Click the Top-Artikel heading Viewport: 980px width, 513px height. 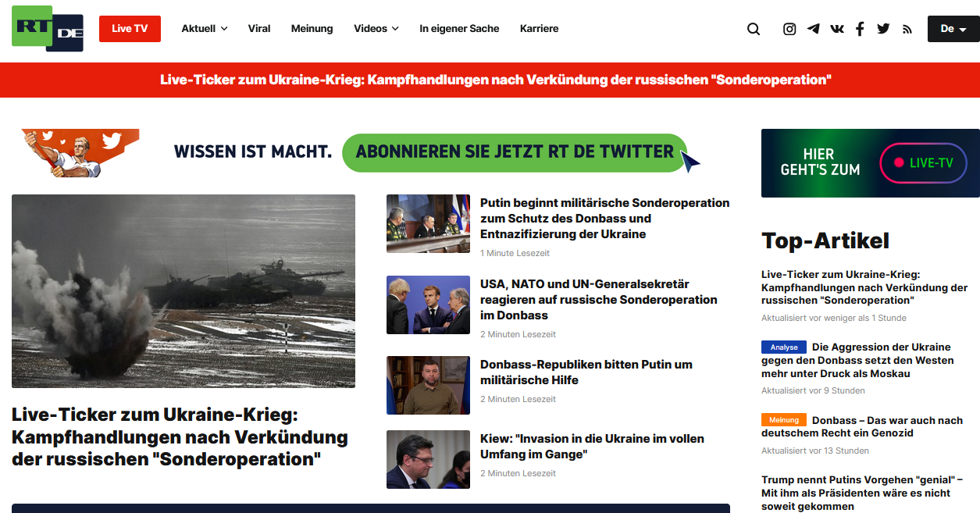pos(825,240)
